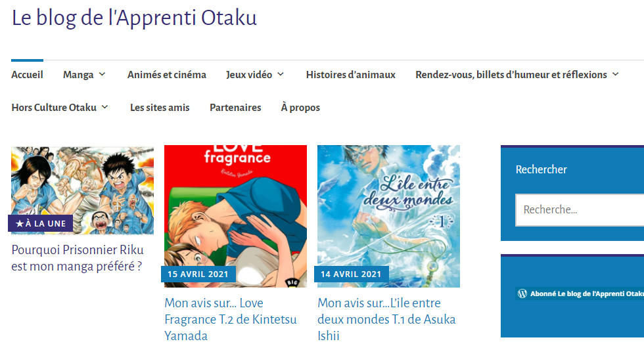Image resolution: width=644 pixels, height=346 pixels.
Task: Open Histoires d'animaux menu item
Action: [351, 75]
